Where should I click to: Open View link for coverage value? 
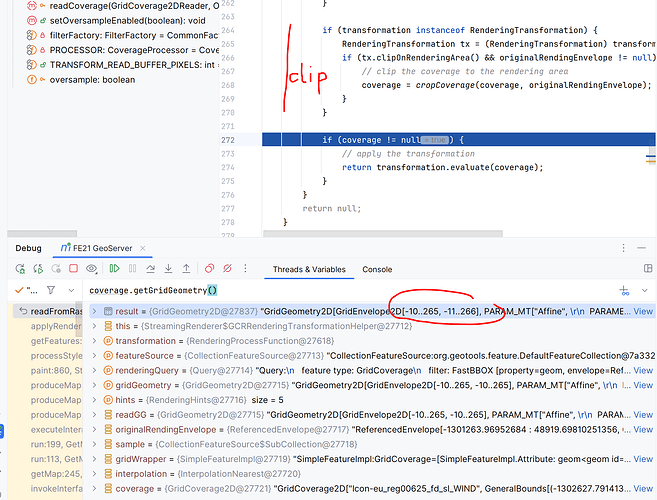[643, 489]
